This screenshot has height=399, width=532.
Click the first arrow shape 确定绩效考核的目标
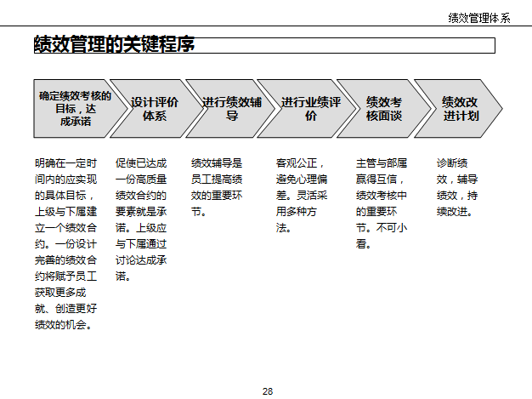click(81, 109)
